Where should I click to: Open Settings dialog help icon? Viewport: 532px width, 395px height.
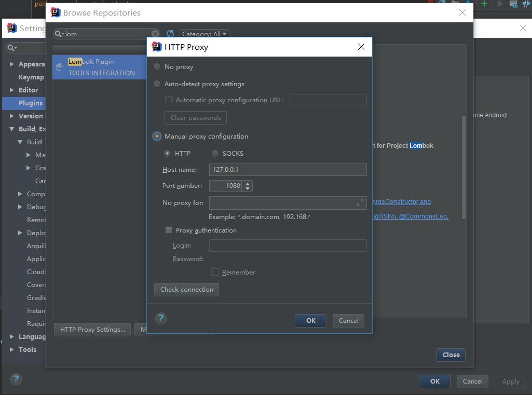point(16,379)
